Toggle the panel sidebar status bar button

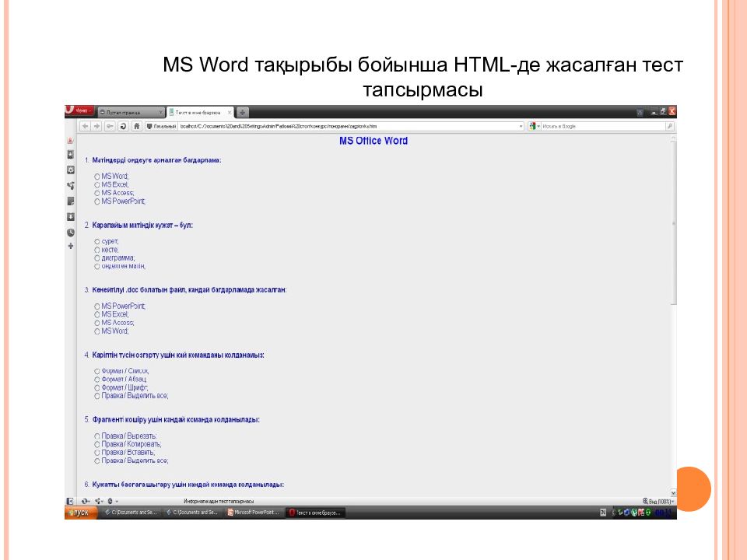(x=70, y=501)
